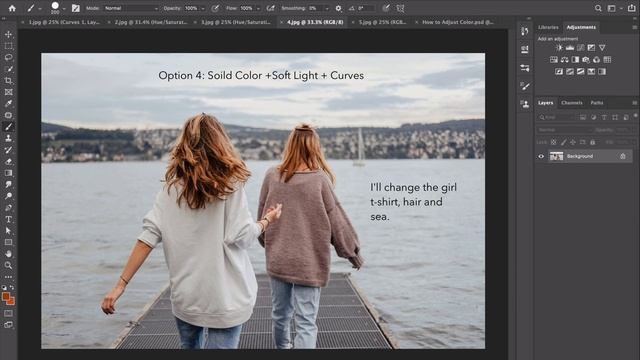Open the Opacity value dropdown
Viewport: 640px width, 360px height.
203,8
